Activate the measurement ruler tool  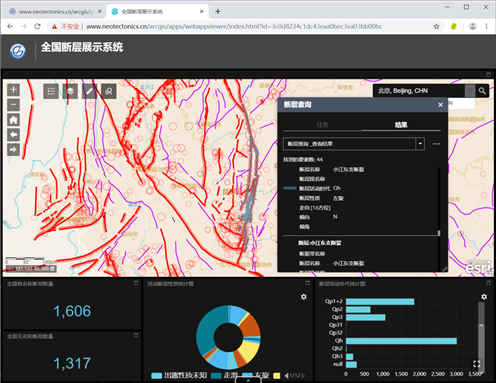coord(90,91)
